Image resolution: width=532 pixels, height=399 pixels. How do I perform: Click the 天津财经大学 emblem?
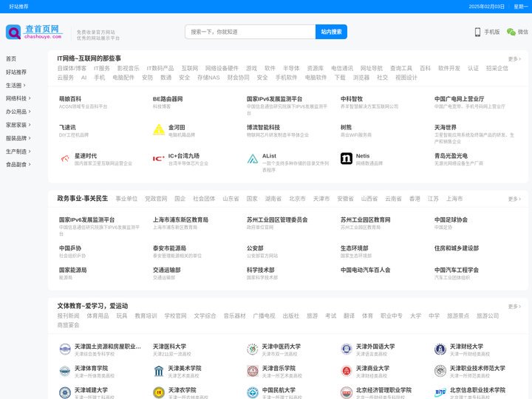(440, 349)
